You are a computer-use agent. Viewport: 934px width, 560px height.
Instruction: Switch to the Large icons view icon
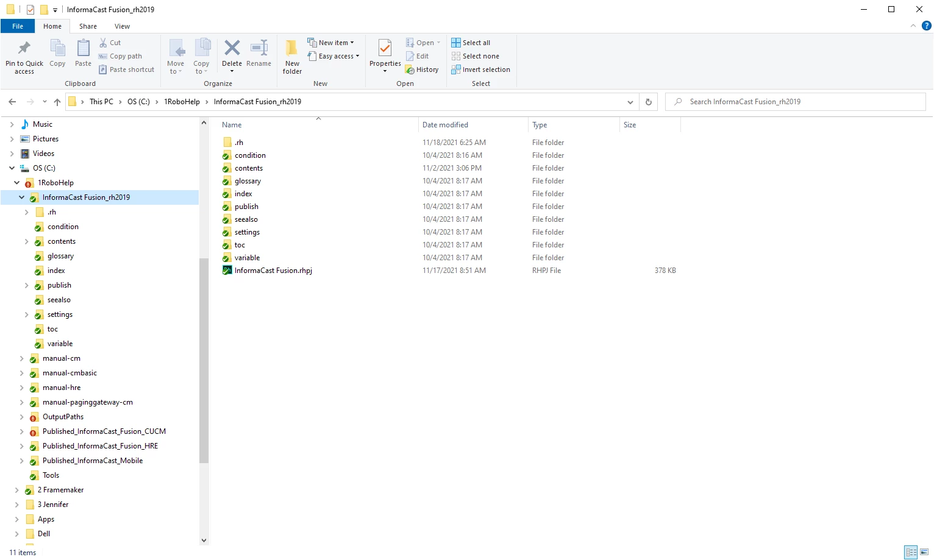(x=924, y=552)
